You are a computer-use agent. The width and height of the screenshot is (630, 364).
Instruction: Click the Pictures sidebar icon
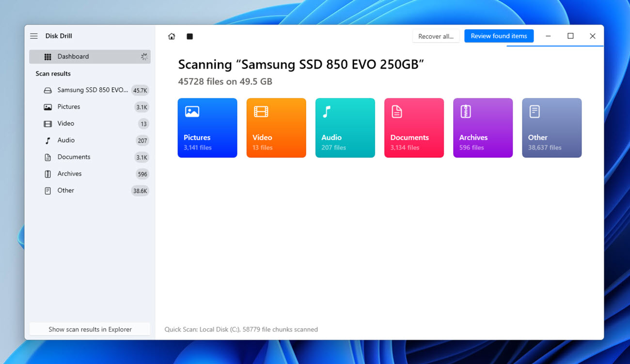[x=47, y=107]
